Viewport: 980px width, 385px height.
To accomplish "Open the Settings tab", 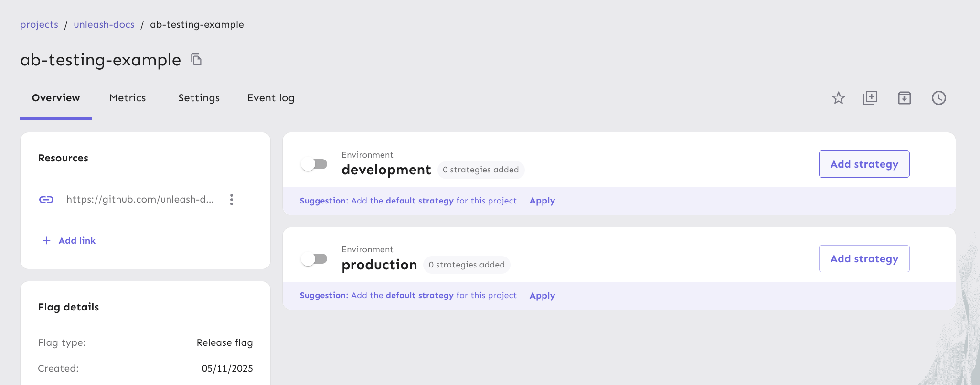I will pos(199,98).
